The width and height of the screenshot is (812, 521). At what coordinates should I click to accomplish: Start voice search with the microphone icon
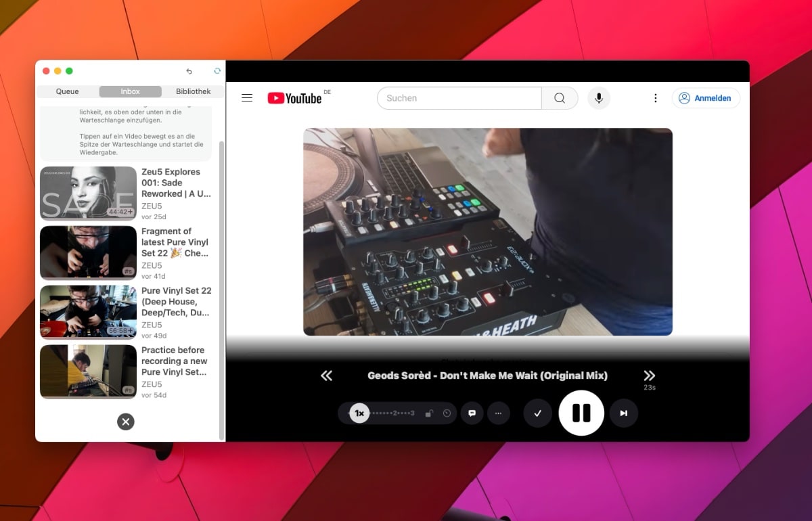click(599, 98)
